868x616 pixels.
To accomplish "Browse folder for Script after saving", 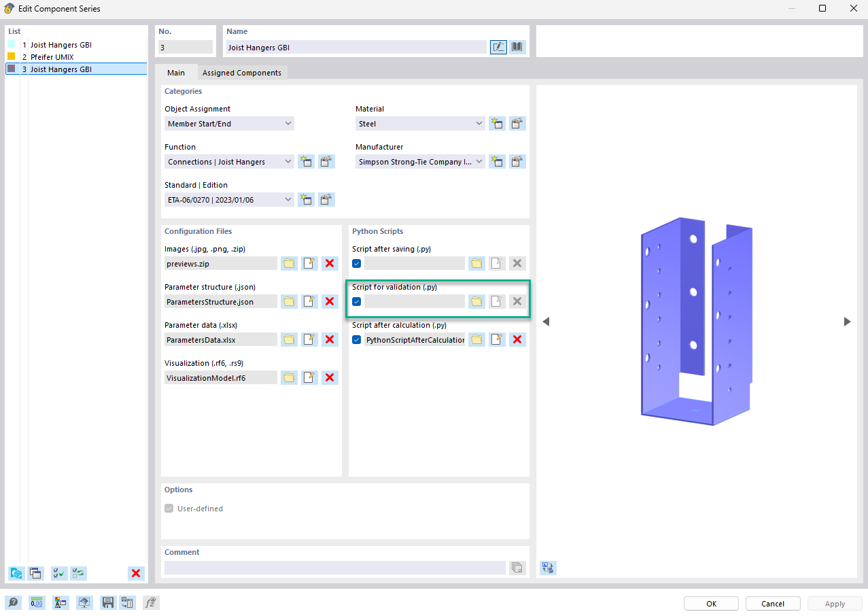I will (x=477, y=263).
